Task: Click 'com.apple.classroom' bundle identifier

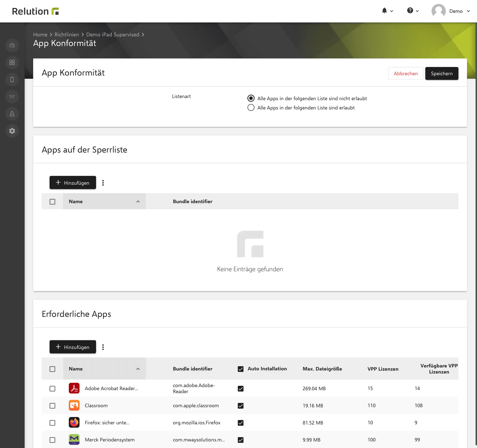Action: click(196, 406)
